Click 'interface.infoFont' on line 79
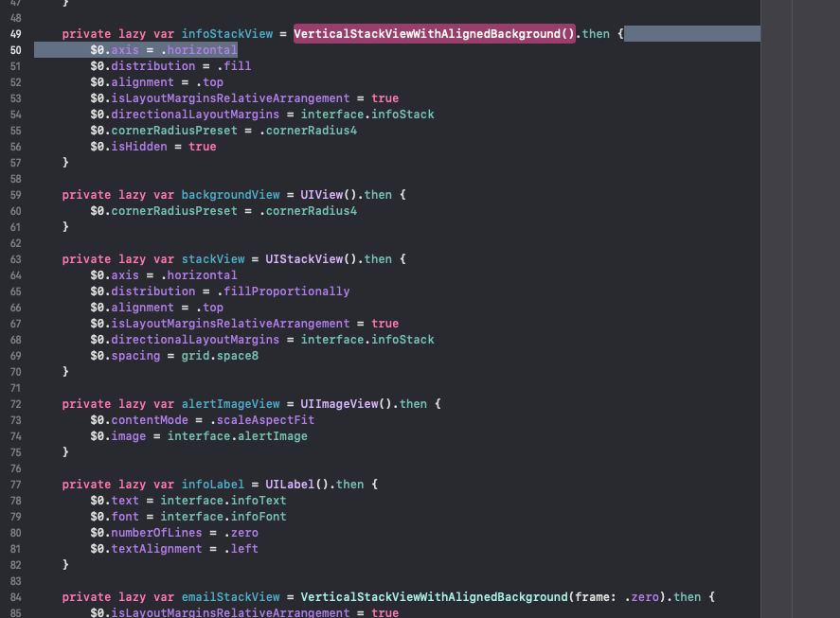840x618 pixels. point(223,516)
